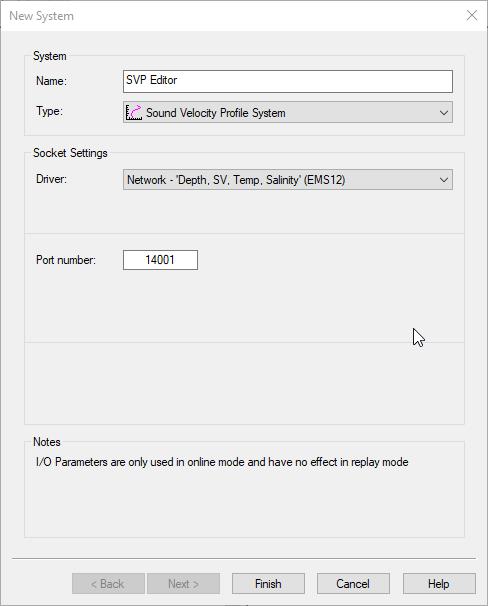Click the Socket Settings group heading
This screenshot has width=488, height=606.
click(70, 153)
